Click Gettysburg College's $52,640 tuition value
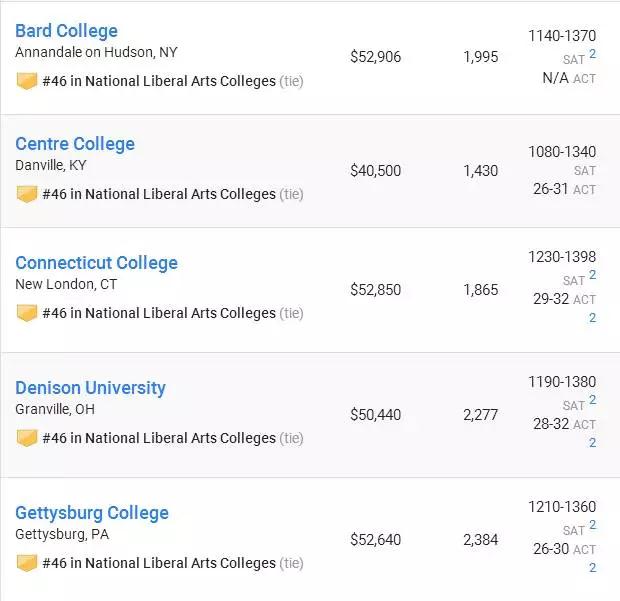620x601 pixels. [375, 540]
